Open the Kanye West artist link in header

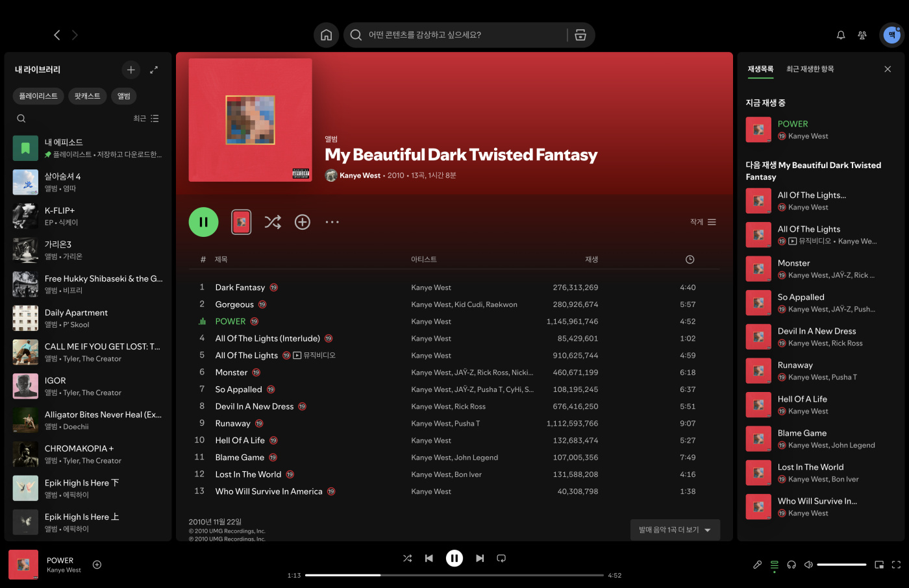360,175
